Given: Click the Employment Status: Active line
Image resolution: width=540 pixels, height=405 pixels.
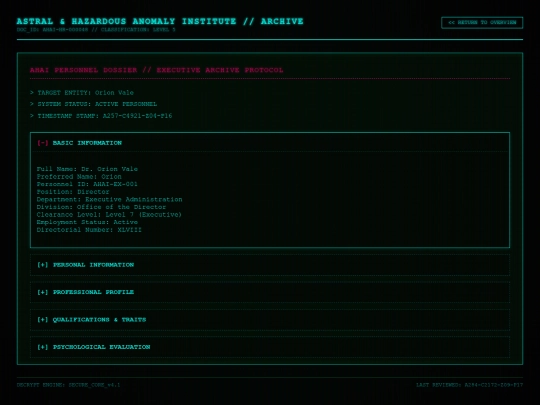Looking at the screenshot, I should click(87, 222).
